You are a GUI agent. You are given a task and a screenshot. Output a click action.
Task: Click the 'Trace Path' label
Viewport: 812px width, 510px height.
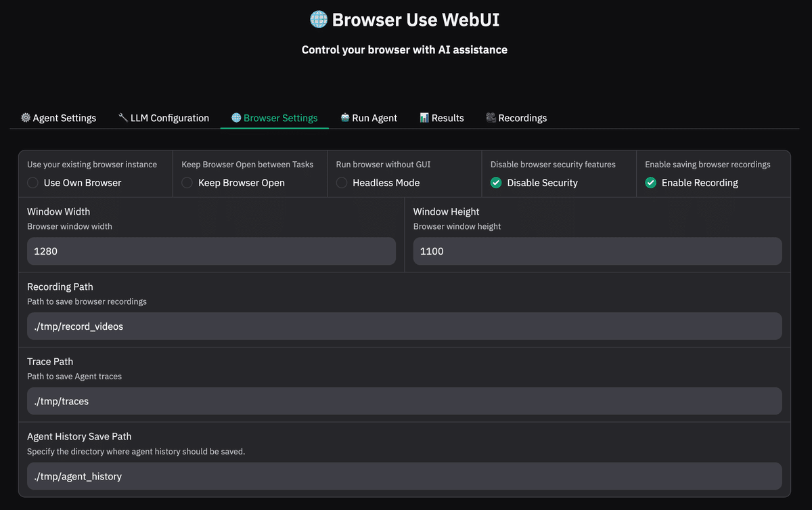click(x=50, y=362)
